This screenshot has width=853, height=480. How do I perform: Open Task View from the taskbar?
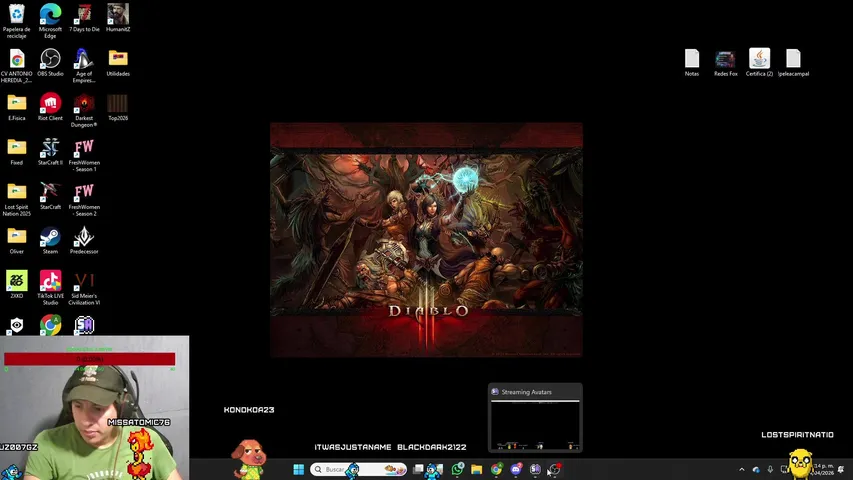tap(418, 469)
